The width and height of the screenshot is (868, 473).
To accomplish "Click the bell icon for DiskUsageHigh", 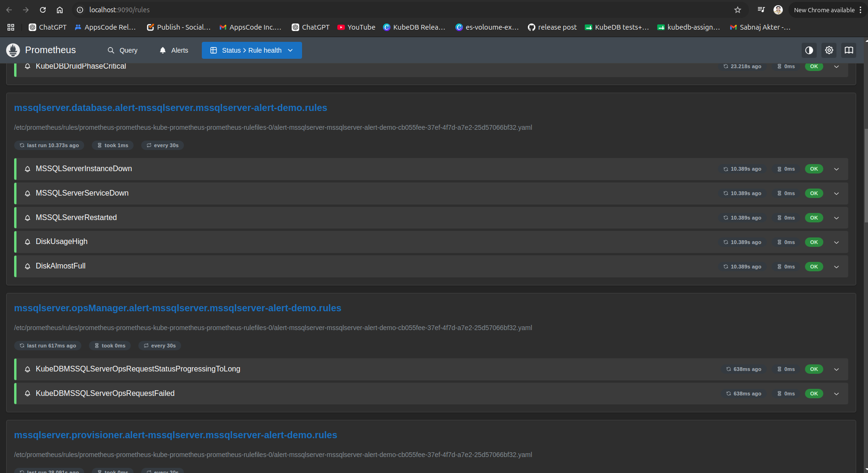I will pyautogui.click(x=28, y=242).
